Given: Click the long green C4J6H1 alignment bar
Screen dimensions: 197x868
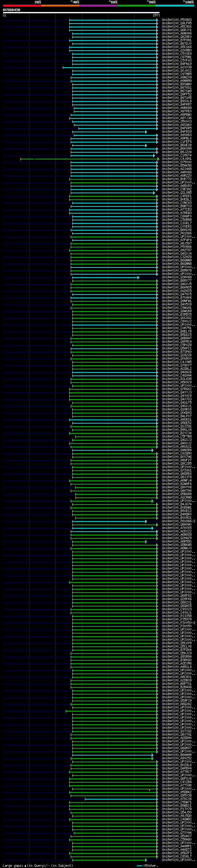Looking at the screenshot, I should pyautogui.click(x=90, y=159).
